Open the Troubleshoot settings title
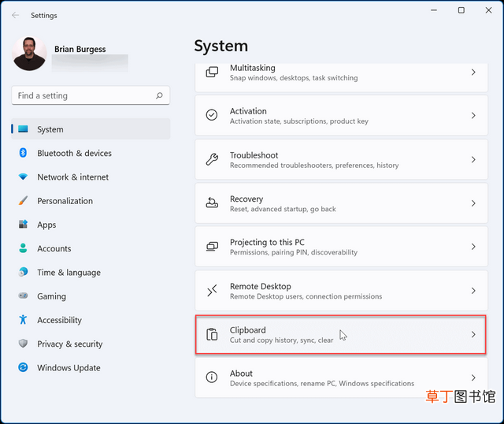 point(254,155)
